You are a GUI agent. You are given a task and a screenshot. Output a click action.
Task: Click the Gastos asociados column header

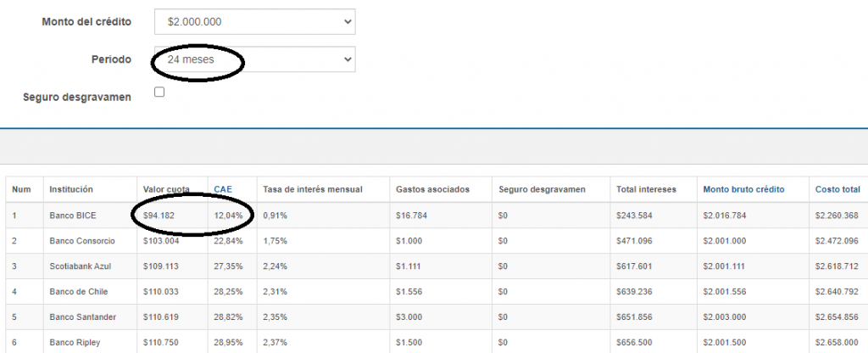click(x=432, y=189)
